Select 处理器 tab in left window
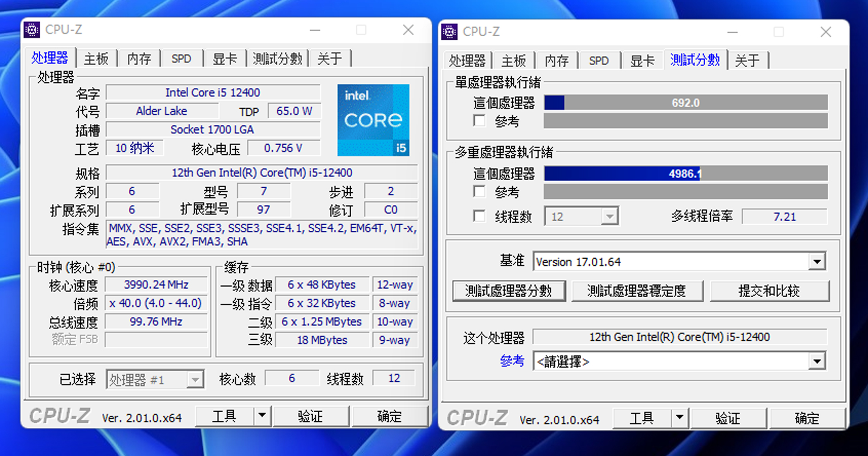The image size is (868, 456). pyautogui.click(x=50, y=58)
